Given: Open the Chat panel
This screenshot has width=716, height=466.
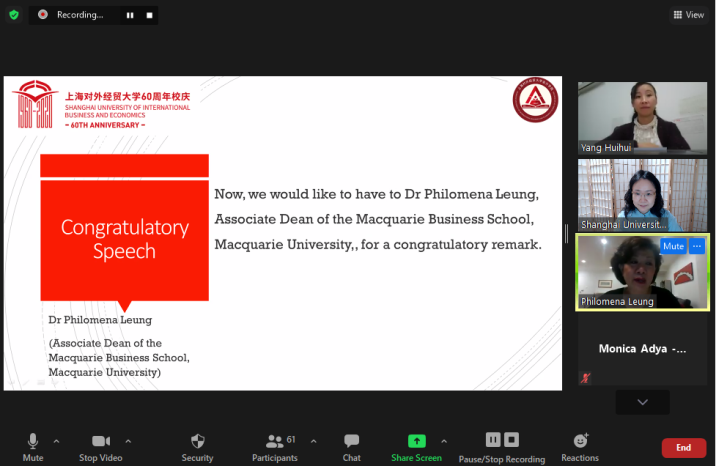Looking at the screenshot, I should [351, 446].
